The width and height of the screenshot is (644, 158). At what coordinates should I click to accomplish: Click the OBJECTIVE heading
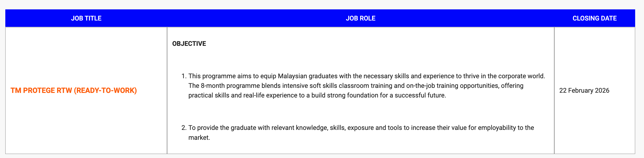click(189, 44)
